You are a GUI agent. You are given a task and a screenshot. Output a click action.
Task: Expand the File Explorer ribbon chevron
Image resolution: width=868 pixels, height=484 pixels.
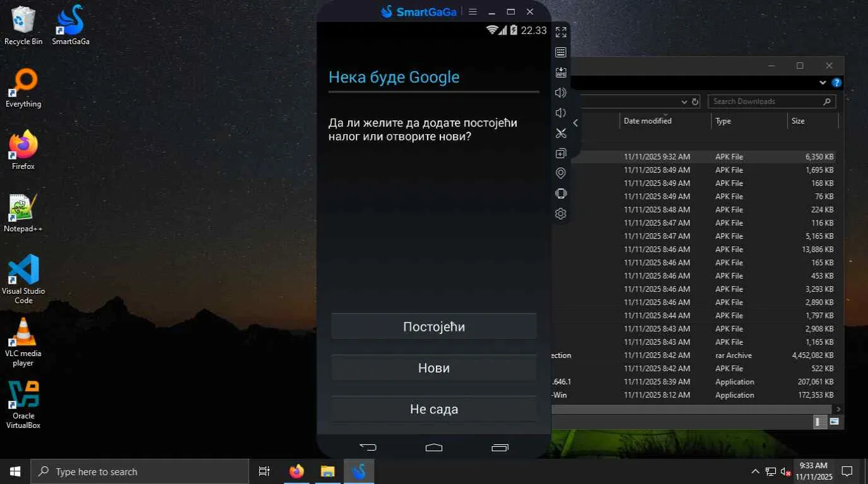tap(823, 83)
